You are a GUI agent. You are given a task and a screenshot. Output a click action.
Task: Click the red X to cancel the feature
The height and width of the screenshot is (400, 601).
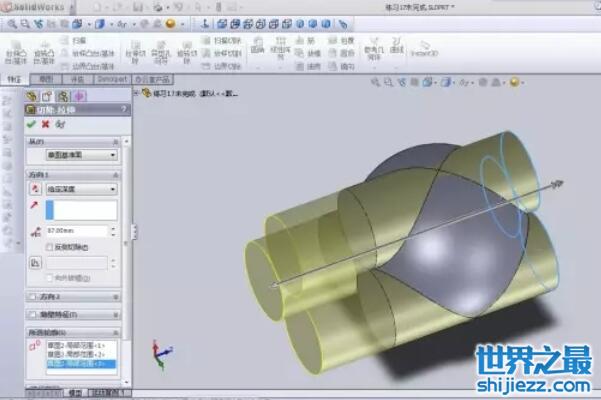(45, 124)
